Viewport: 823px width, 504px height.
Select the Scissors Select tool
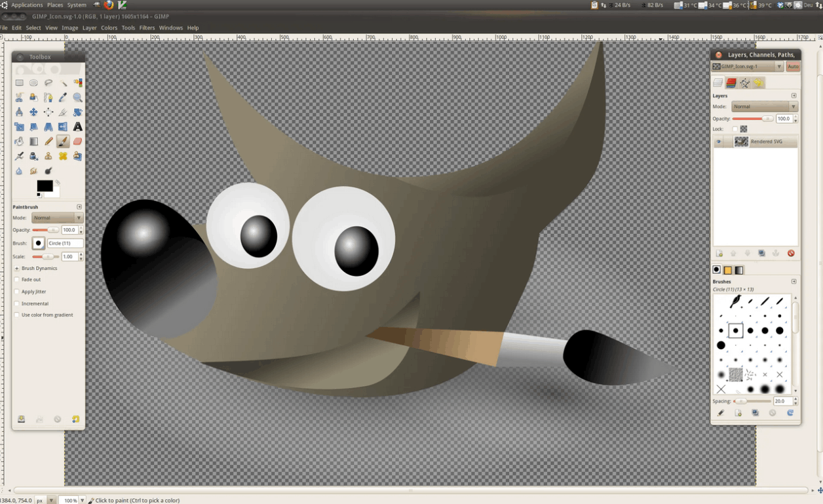[x=19, y=97]
